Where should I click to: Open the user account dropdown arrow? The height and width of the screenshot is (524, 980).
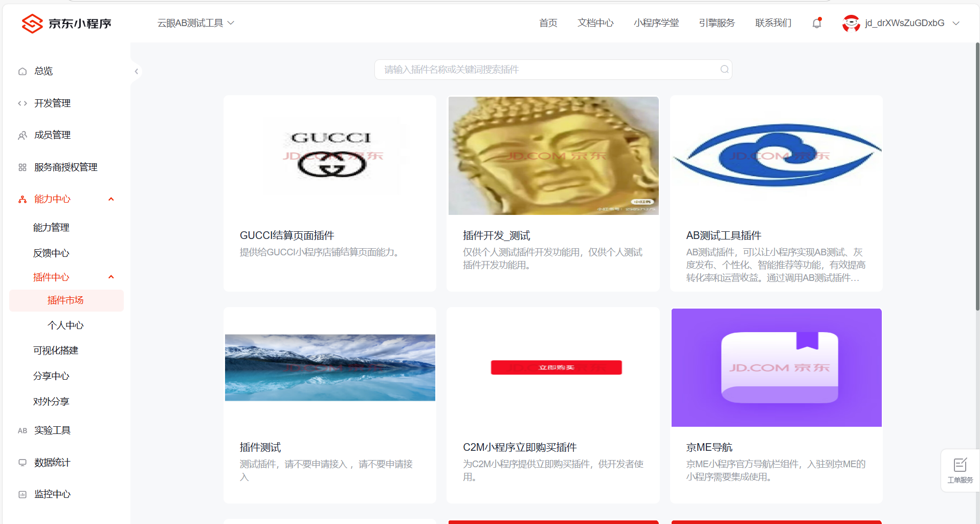click(956, 23)
